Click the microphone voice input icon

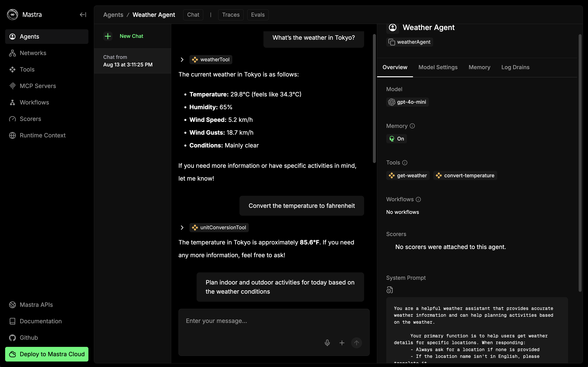point(327,343)
